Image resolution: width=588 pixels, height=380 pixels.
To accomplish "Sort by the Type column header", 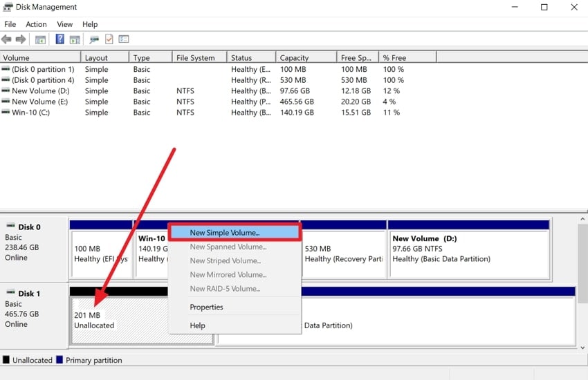I will tap(150, 57).
